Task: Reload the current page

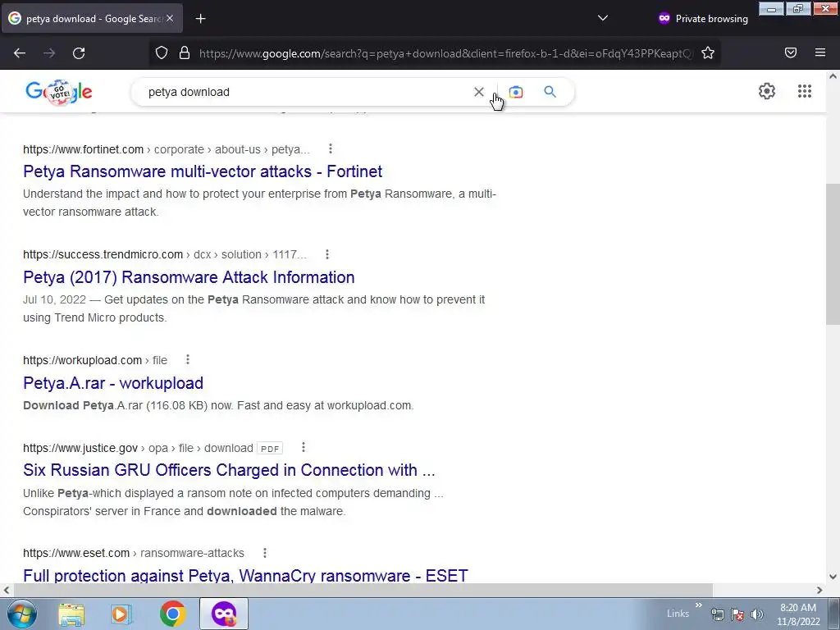Action: click(x=79, y=53)
